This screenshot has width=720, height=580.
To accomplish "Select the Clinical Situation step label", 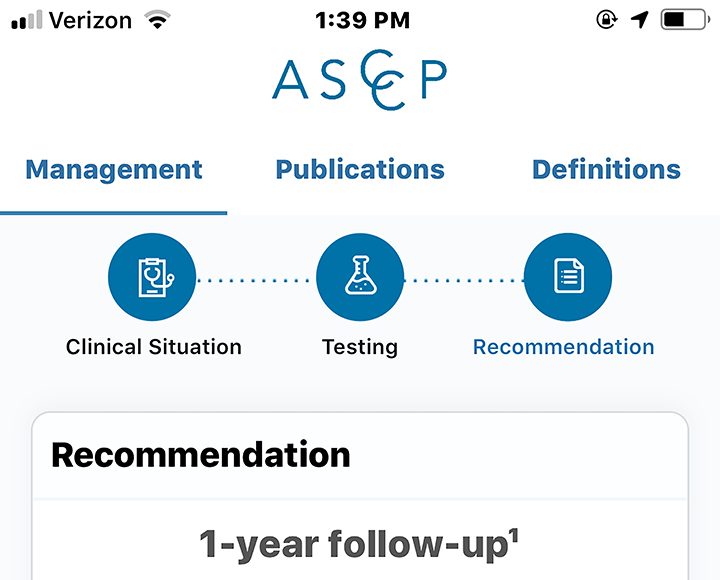I will 154,347.
